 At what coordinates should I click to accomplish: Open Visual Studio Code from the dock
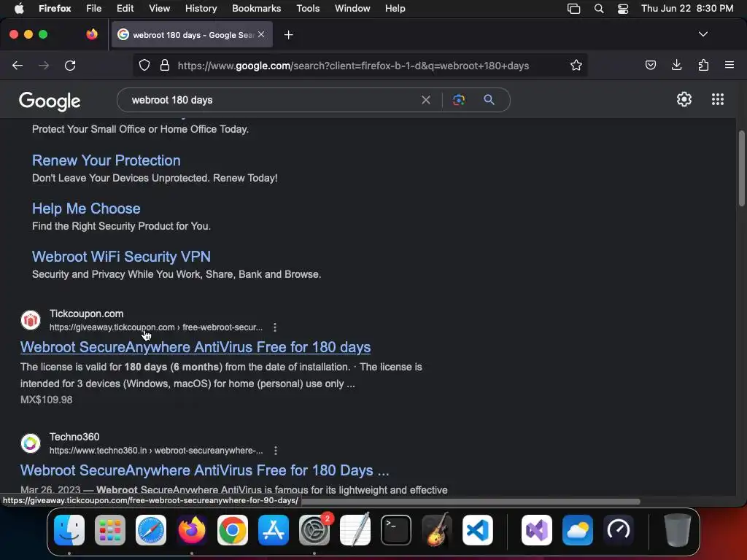[477, 530]
